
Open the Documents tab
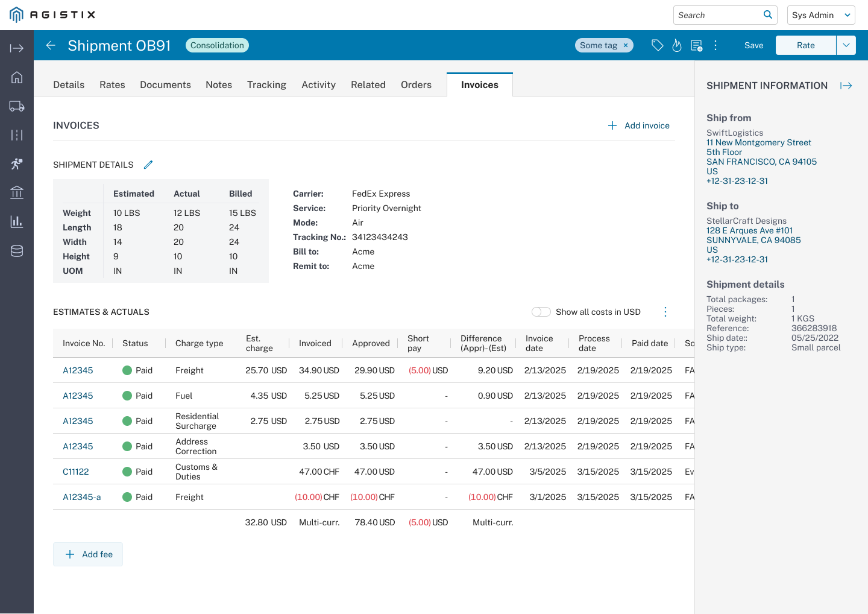(165, 85)
